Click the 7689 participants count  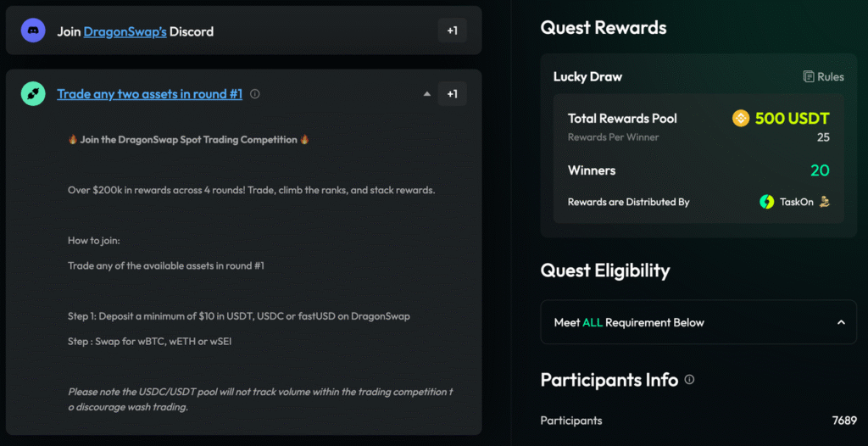pos(844,420)
